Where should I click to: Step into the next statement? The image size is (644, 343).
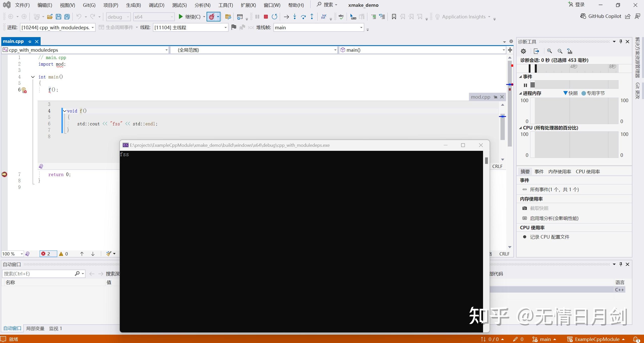click(x=295, y=17)
